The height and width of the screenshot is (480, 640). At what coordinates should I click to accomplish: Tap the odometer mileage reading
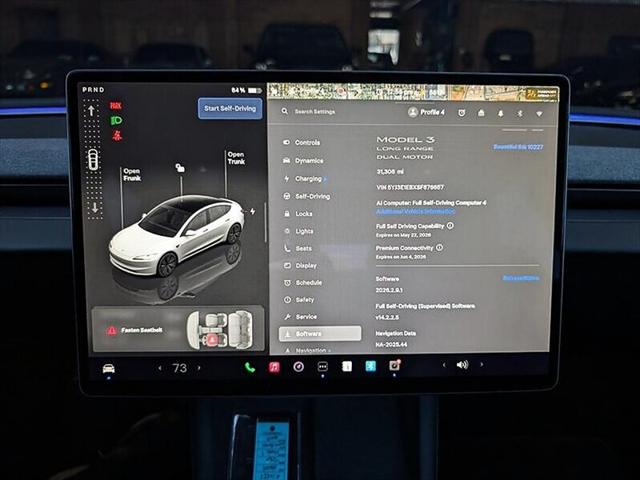(x=389, y=172)
